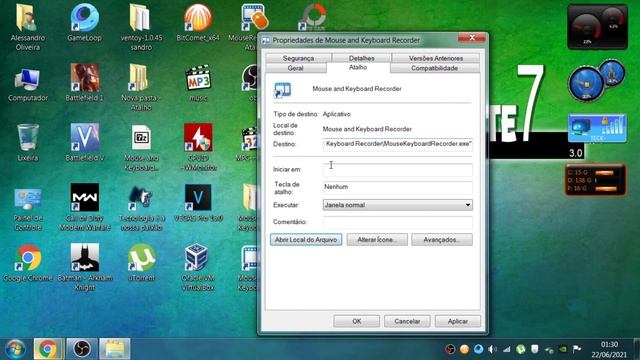This screenshot has height=360, width=640.
Task: Open Windows Explorer from the taskbar
Action: click(115, 349)
